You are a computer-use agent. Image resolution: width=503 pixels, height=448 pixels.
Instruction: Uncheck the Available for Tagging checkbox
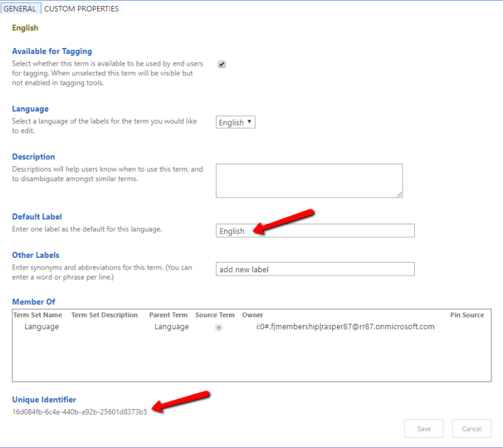[x=221, y=64]
